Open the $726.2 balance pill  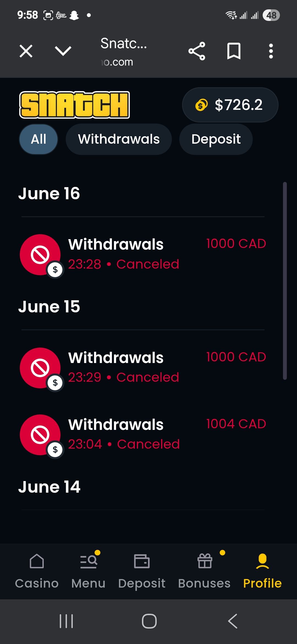230,105
